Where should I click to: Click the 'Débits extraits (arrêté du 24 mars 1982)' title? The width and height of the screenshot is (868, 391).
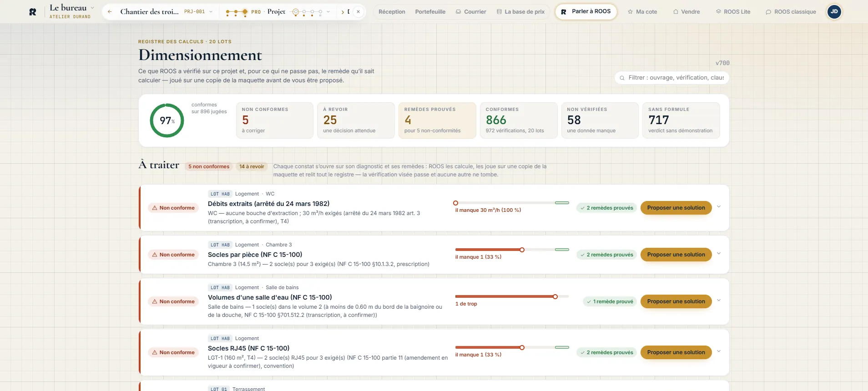pyautogui.click(x=268, y=204)
